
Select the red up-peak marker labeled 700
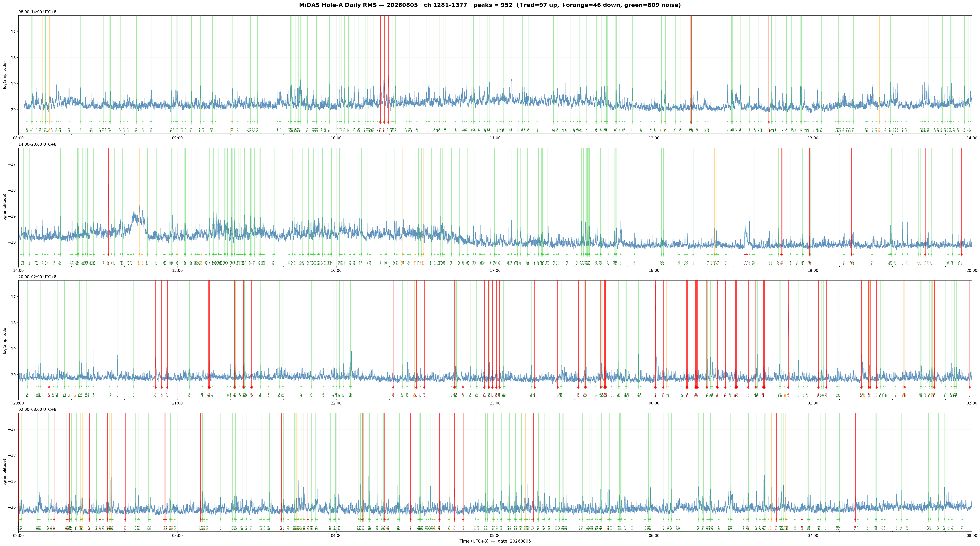point(89,519)
